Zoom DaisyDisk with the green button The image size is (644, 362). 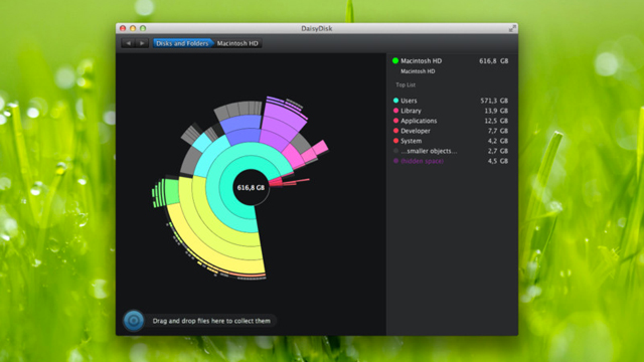click(x=143, y=28)
